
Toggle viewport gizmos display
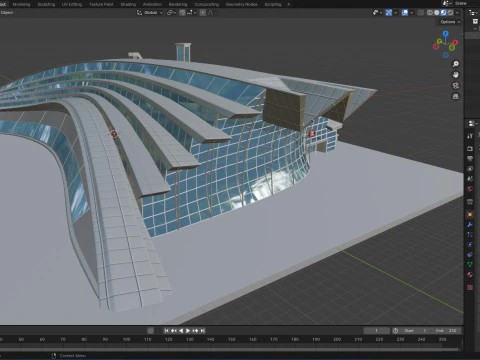pos(389,13)
